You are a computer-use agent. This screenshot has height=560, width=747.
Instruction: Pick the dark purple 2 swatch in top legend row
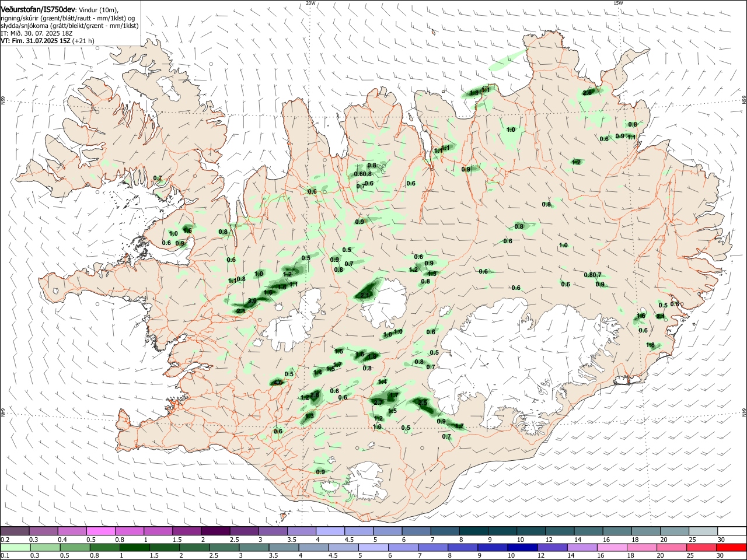coord(215,531)
